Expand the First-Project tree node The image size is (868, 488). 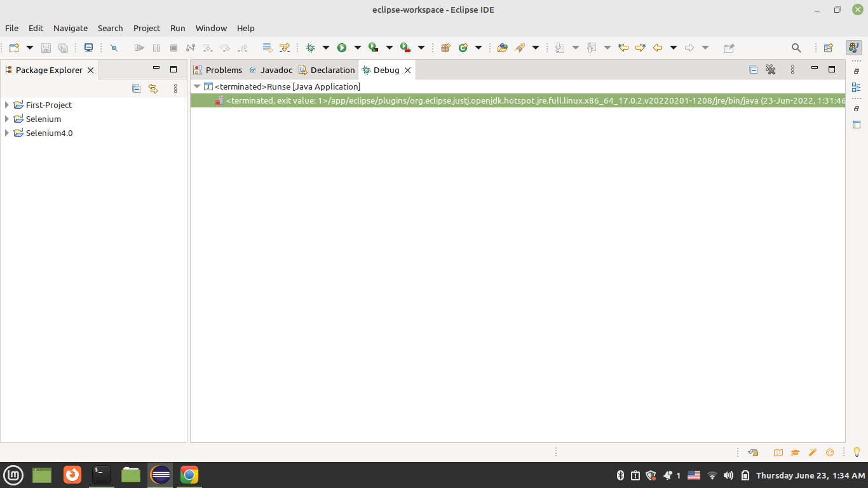coord(7,105)
